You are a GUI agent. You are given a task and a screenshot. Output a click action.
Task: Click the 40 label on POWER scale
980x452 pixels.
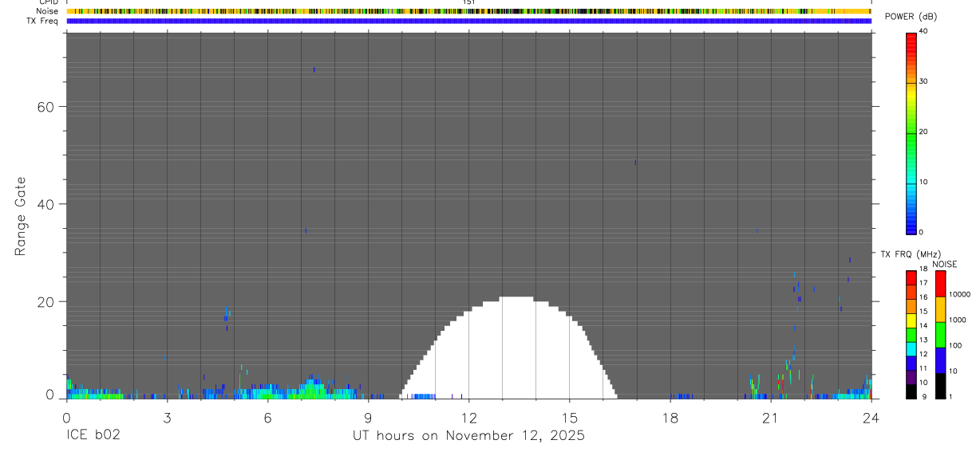click(x=923, y=31)
